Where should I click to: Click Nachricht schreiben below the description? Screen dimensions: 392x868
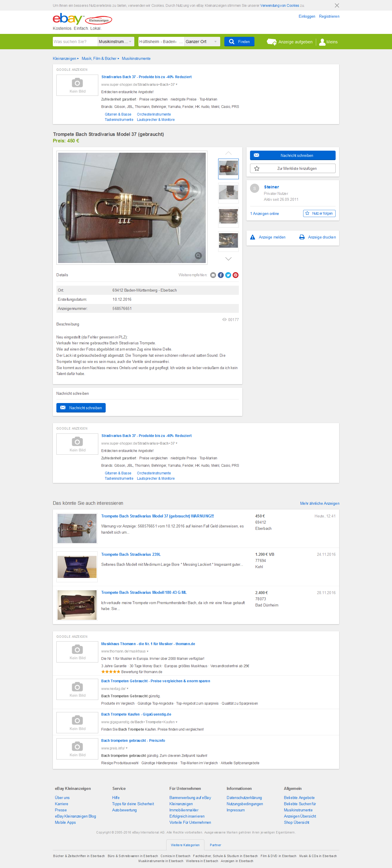click(x=81, y=408)
